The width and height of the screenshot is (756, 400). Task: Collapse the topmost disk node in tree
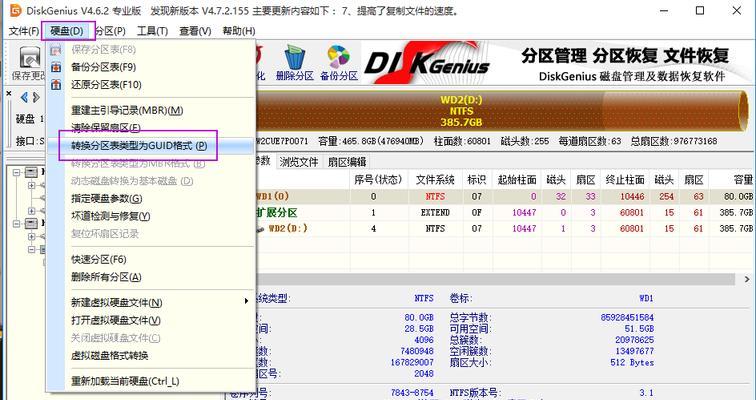click(x=17, y=172)
